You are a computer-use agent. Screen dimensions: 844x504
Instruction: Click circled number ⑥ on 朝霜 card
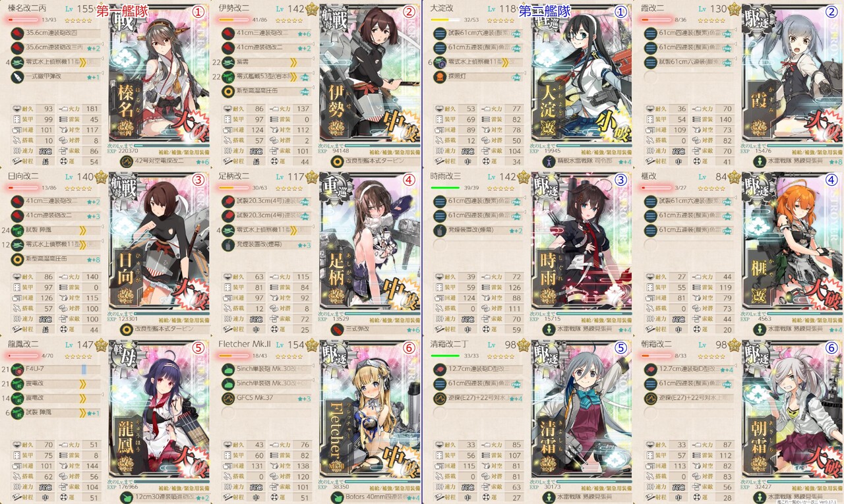(830, 347)
